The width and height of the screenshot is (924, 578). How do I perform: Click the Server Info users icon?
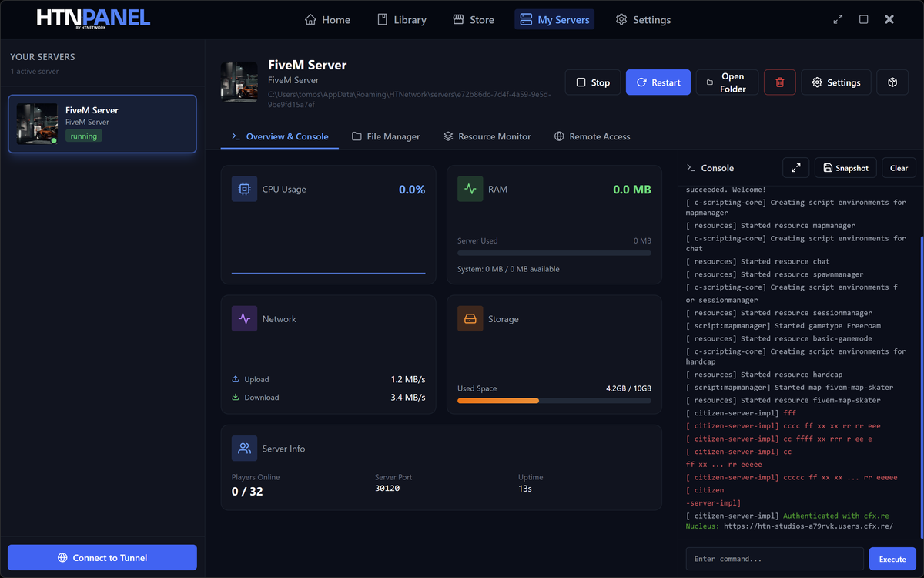[x=244, y=448]
